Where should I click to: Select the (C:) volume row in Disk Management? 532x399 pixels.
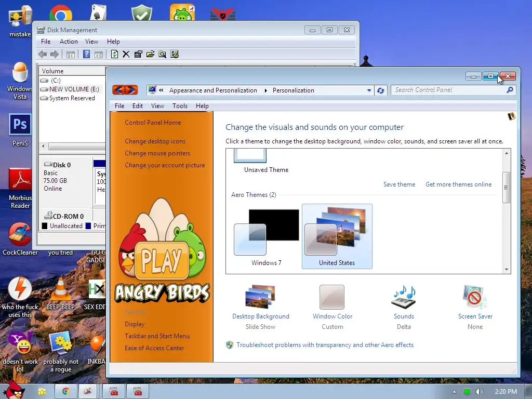[x=51, y=81]
